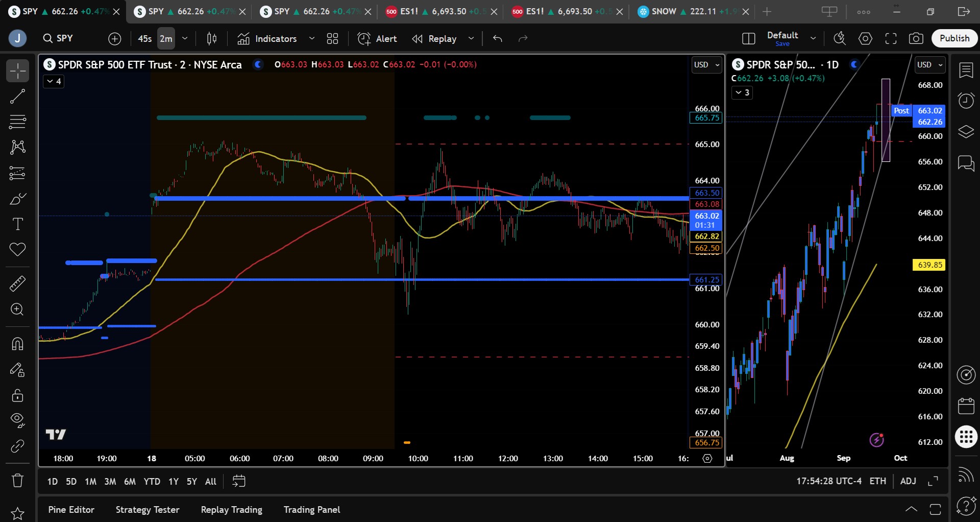980x522 pixels.
Task: Toggle ADJ dividend adjustment
Action: tap(908, 481)
